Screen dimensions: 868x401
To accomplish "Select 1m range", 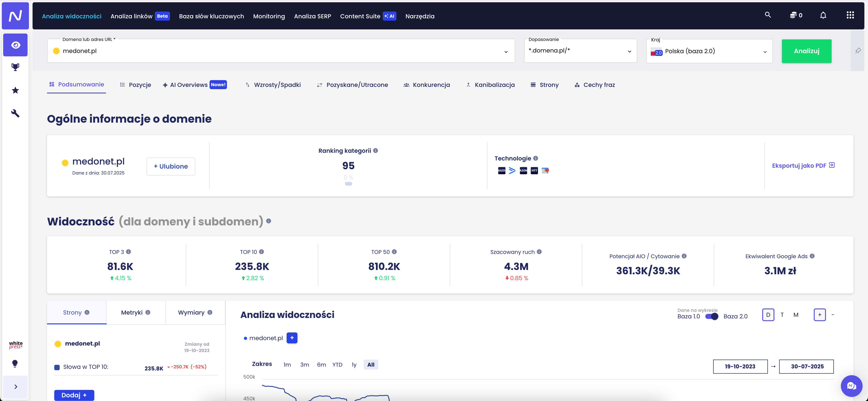I will (x=287, y=365).
